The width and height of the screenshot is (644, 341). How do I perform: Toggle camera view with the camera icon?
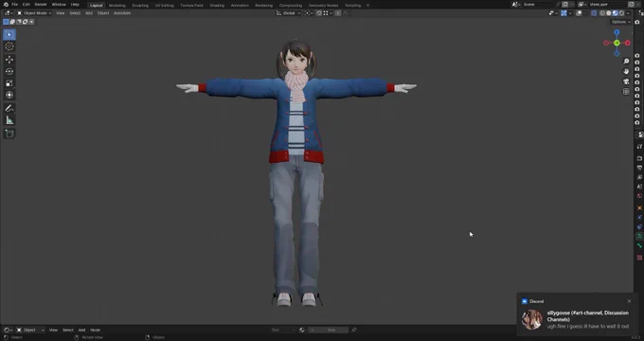626,81
